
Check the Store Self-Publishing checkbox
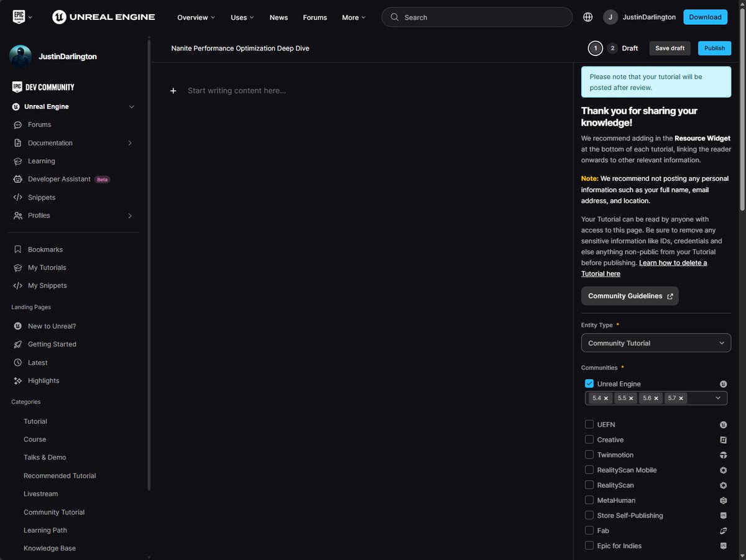coord(589,515)
